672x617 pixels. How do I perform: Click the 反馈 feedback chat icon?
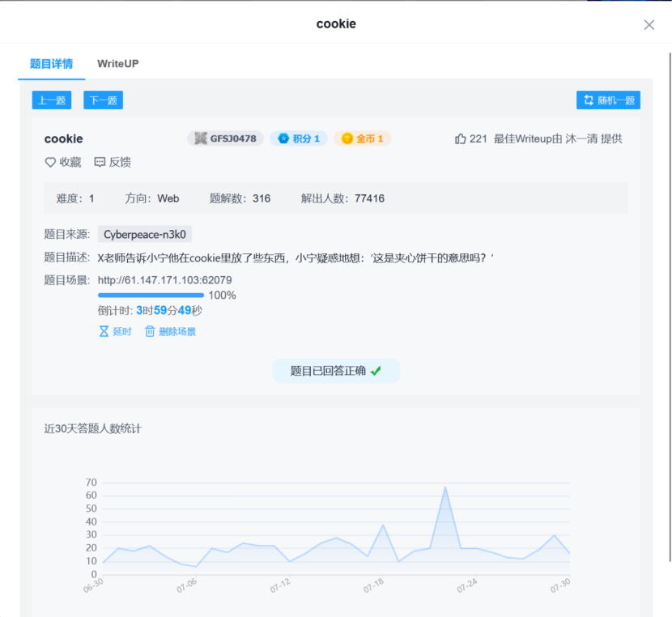point(100,163)
